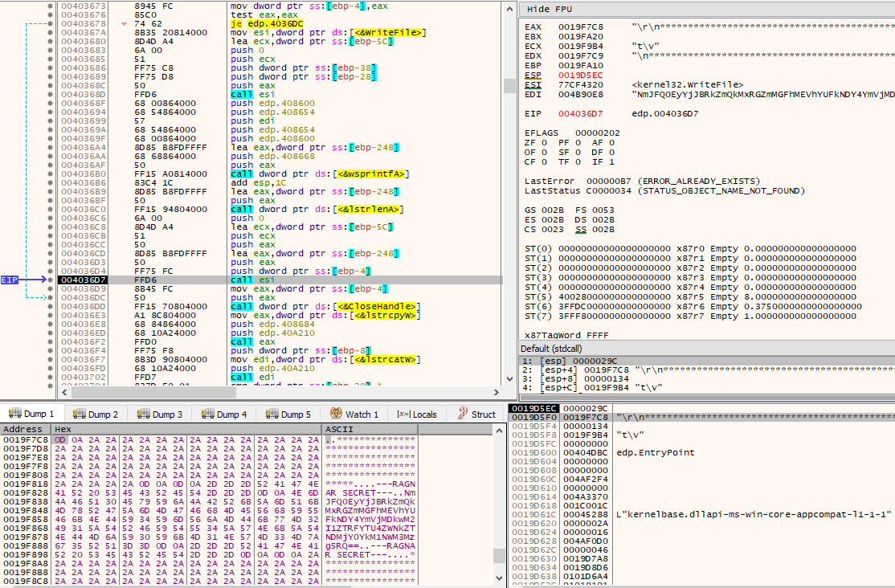Select the ESI register value 77CF4320

coord(581,84)
